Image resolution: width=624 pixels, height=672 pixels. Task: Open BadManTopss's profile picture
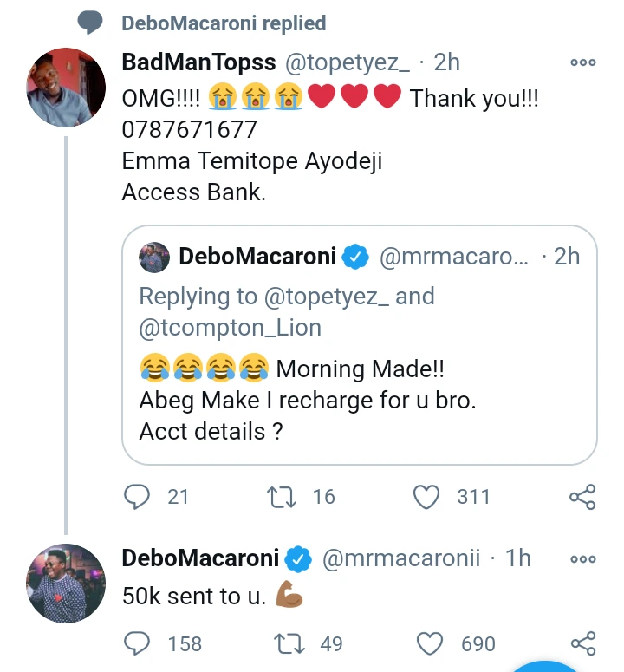66,88
